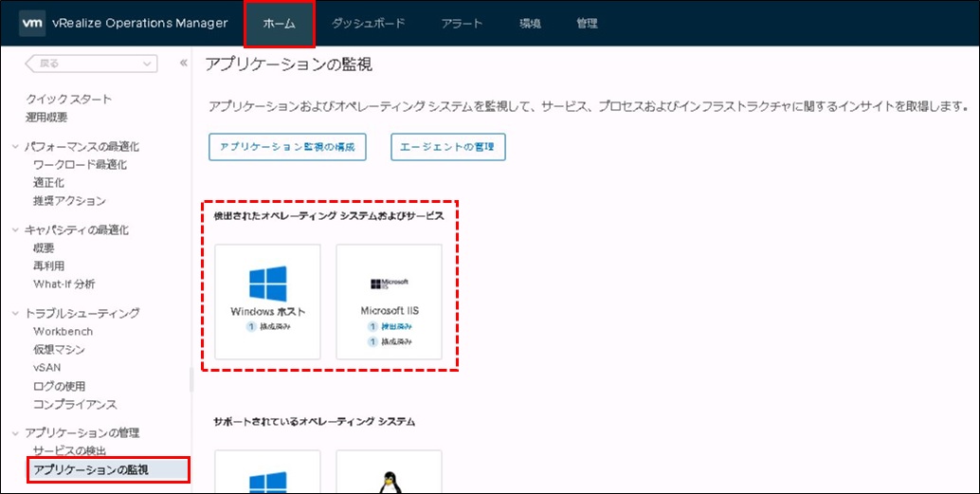Open 運用概要 in the sidebar

tap(46, 117)
